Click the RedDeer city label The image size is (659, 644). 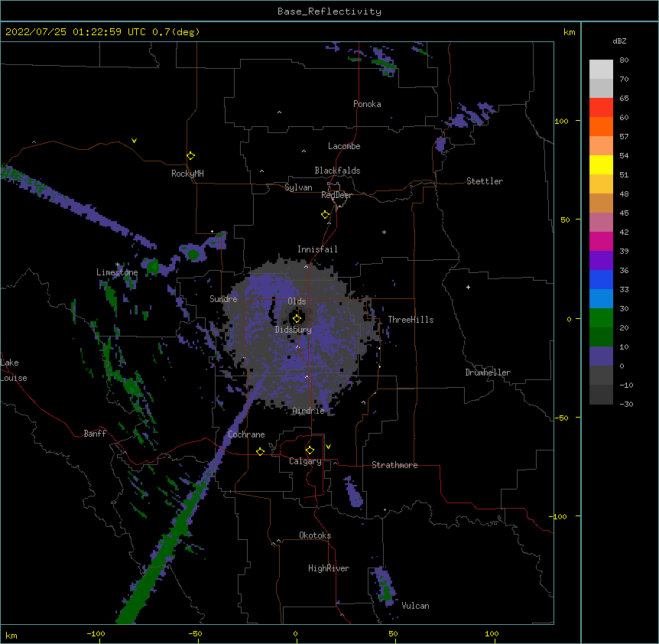(336, 195)
